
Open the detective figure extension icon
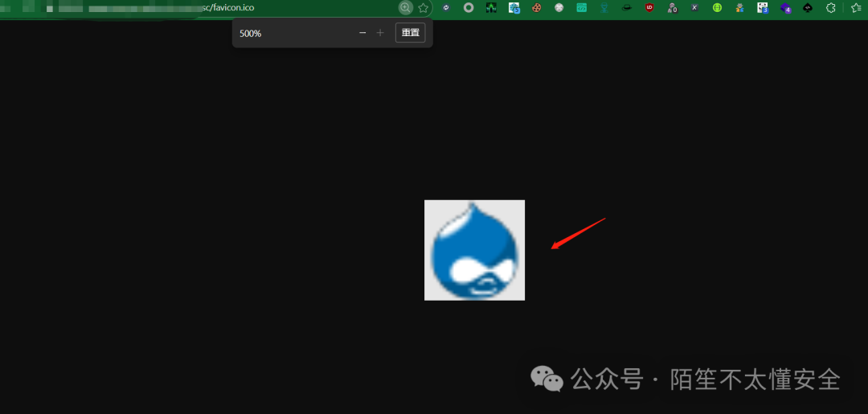[740, 8]
